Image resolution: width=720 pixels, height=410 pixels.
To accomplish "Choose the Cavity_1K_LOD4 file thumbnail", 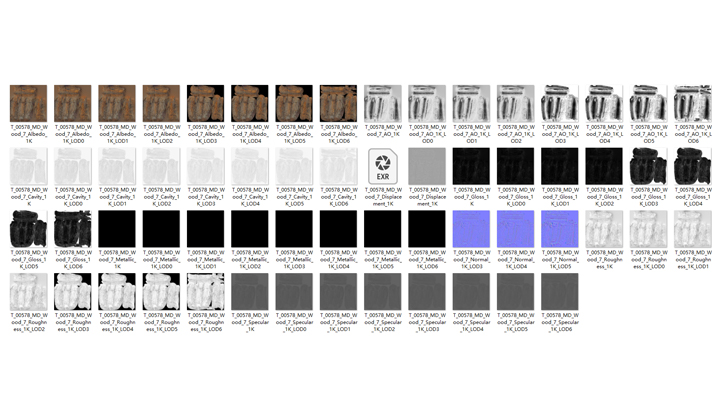I will [250, 166].
